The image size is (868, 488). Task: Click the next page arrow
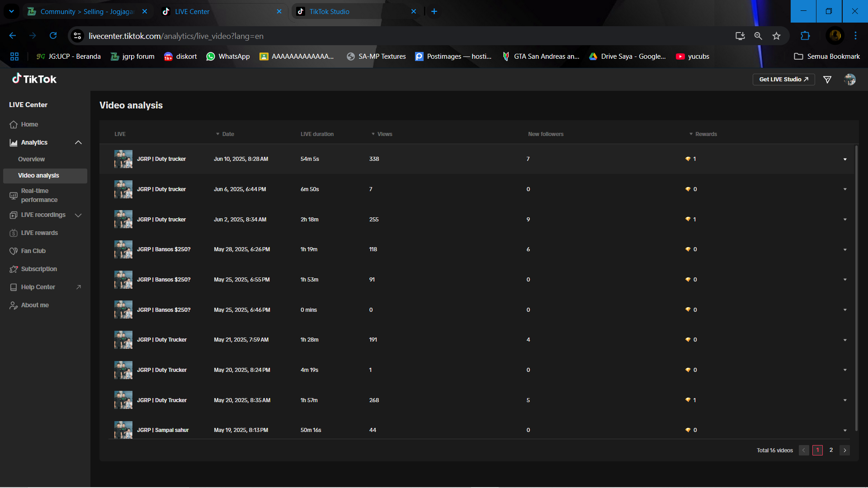tap(844, 450)
